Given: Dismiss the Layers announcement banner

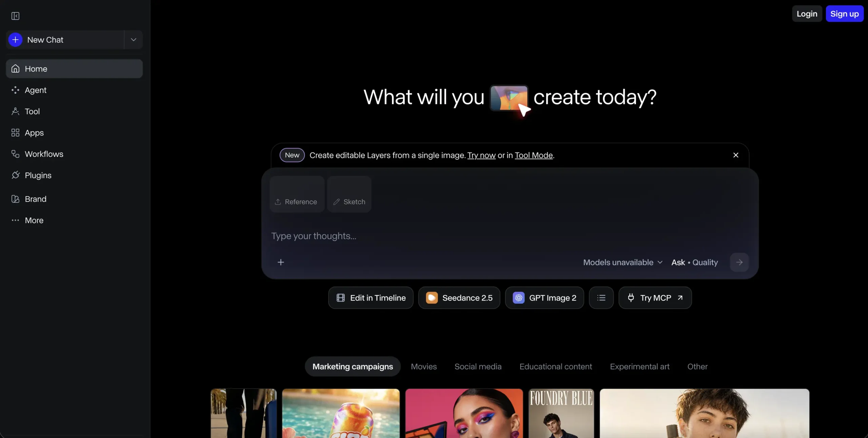Looking at the screenshot, I should [736, 155].
